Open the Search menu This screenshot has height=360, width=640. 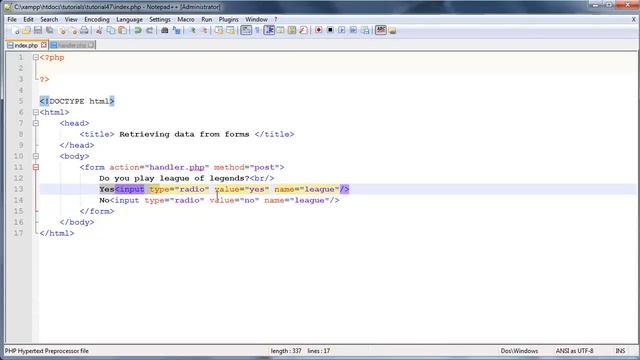coord(49,19)
